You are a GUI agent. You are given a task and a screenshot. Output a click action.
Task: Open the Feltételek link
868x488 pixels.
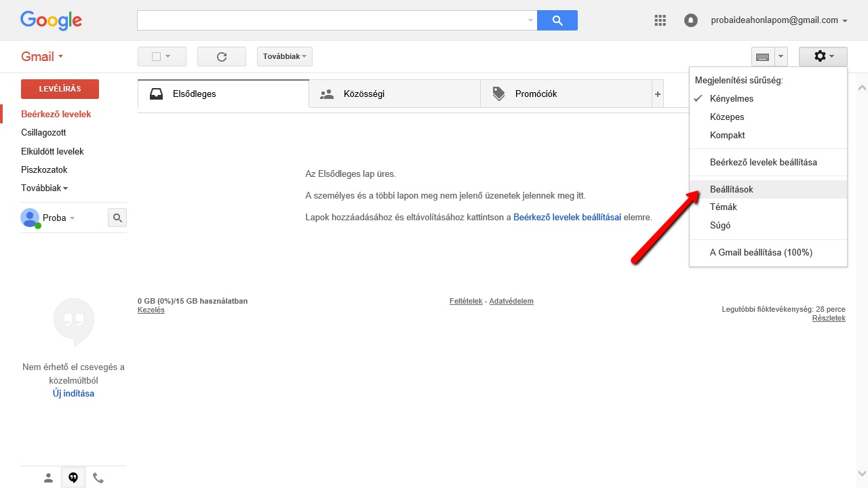[x=466, y=301]
